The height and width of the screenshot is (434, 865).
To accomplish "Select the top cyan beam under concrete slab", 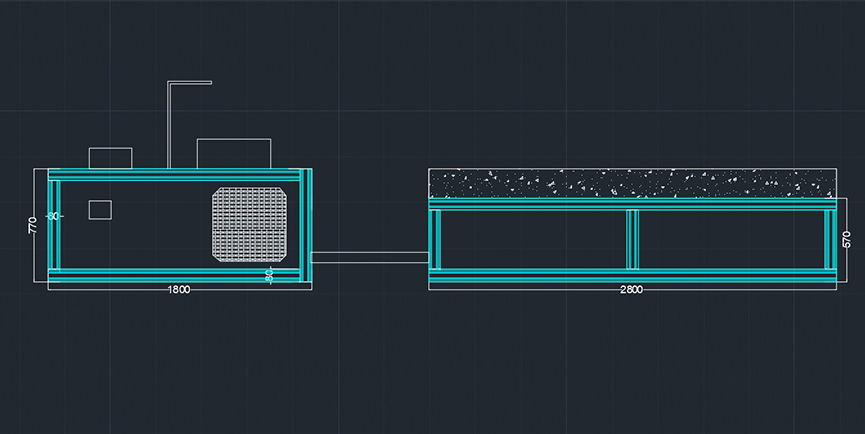I will (x=631, y=204).
